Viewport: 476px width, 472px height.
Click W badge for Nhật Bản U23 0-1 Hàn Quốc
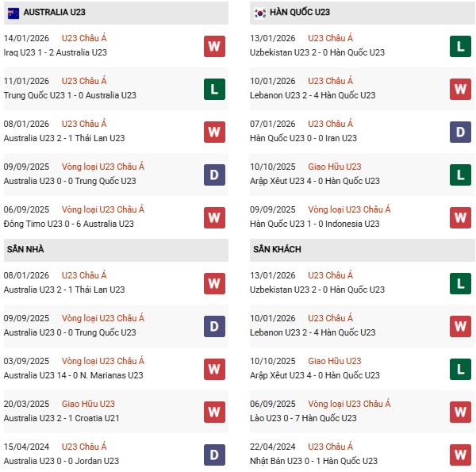click(x=460, y=455)
